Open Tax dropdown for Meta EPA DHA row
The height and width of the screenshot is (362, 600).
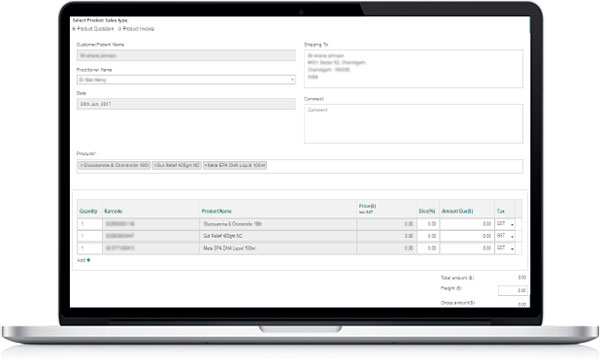[x=505, y=248]
